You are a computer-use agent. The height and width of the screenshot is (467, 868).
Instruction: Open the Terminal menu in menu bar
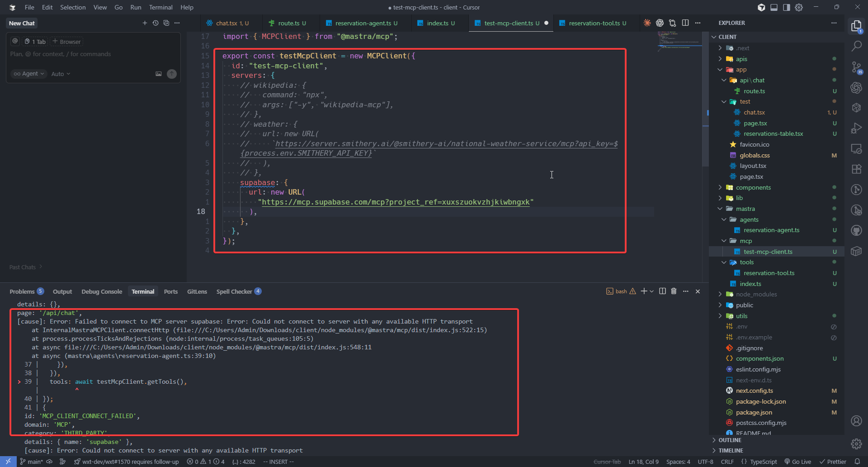click(x=160, y=7)
